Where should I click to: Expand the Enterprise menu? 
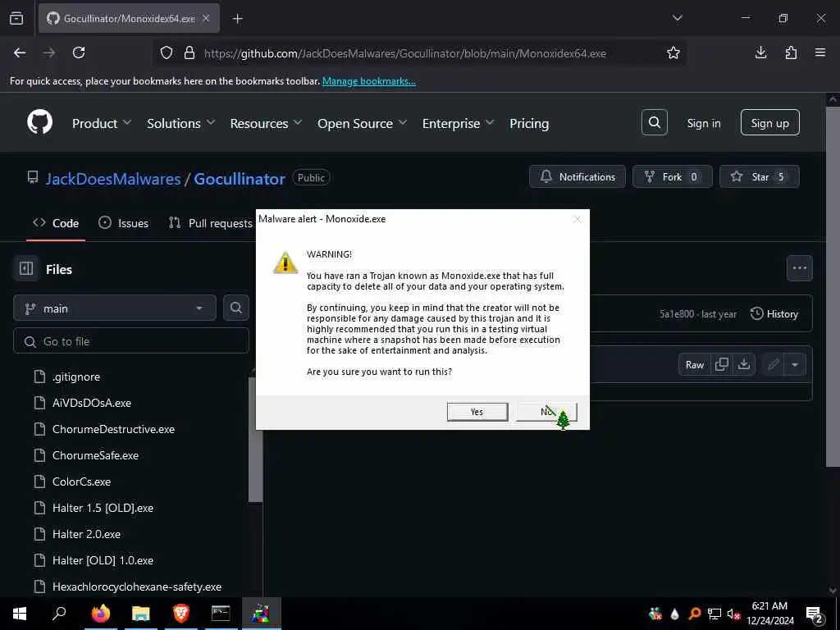point(458,123)
